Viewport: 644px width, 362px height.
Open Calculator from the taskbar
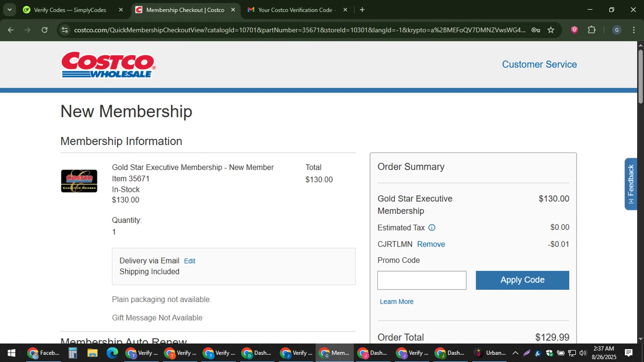73,353
